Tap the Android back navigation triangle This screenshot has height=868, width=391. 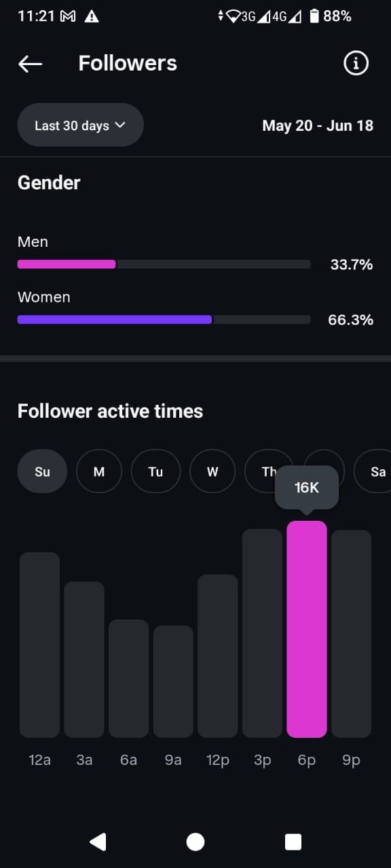98,842
